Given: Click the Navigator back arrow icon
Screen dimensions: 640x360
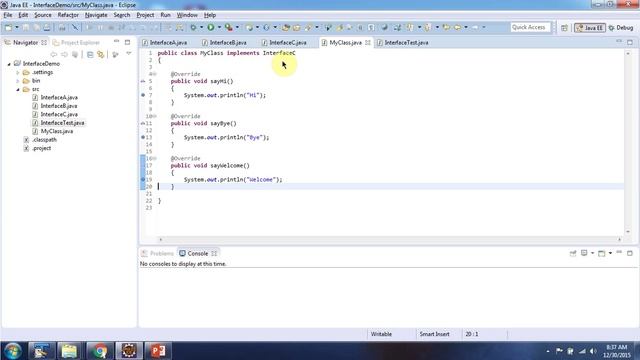Looking at the screenshot, I should 53,55.
